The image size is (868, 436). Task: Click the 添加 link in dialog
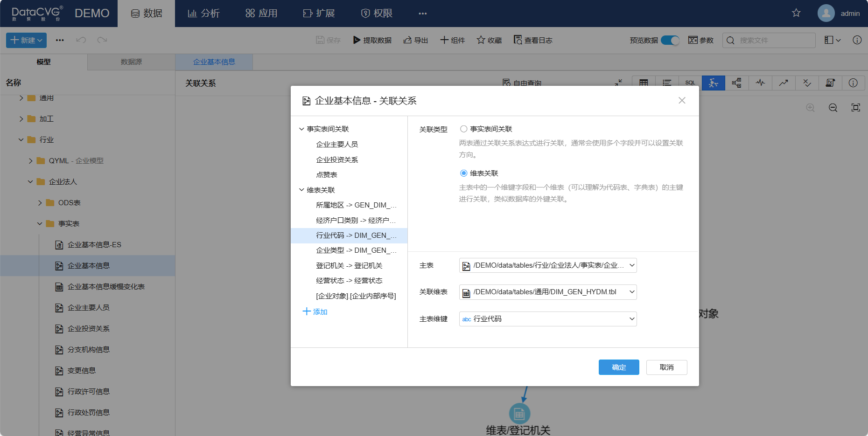pos(315,311)
